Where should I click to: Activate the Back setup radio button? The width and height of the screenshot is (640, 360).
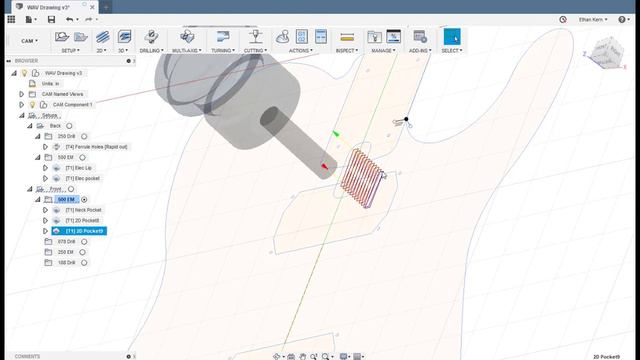[69, 126]
